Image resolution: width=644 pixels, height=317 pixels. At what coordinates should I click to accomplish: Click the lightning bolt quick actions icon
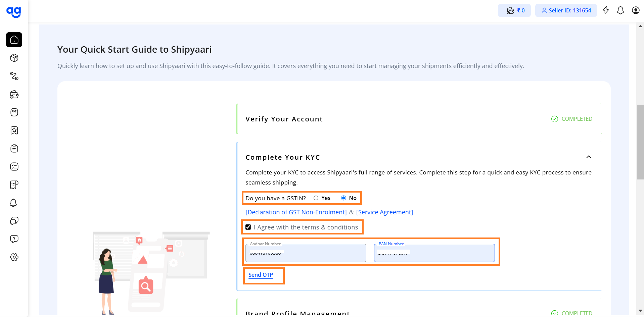coord(606,10)
